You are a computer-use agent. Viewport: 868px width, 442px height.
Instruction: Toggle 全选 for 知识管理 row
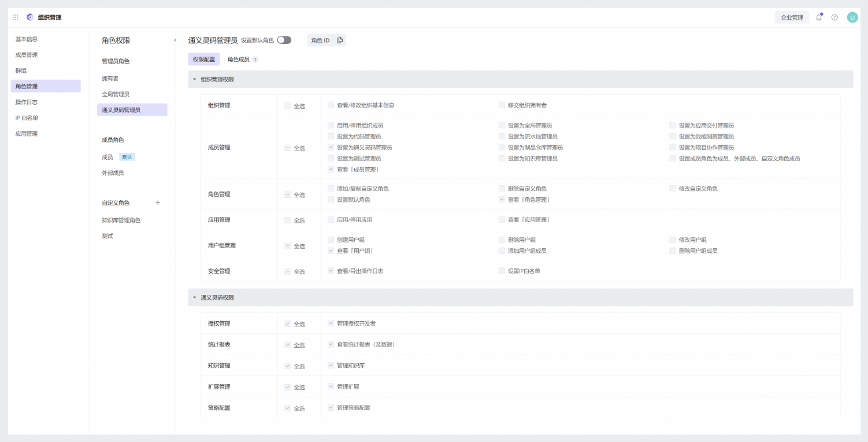[287, 366]
